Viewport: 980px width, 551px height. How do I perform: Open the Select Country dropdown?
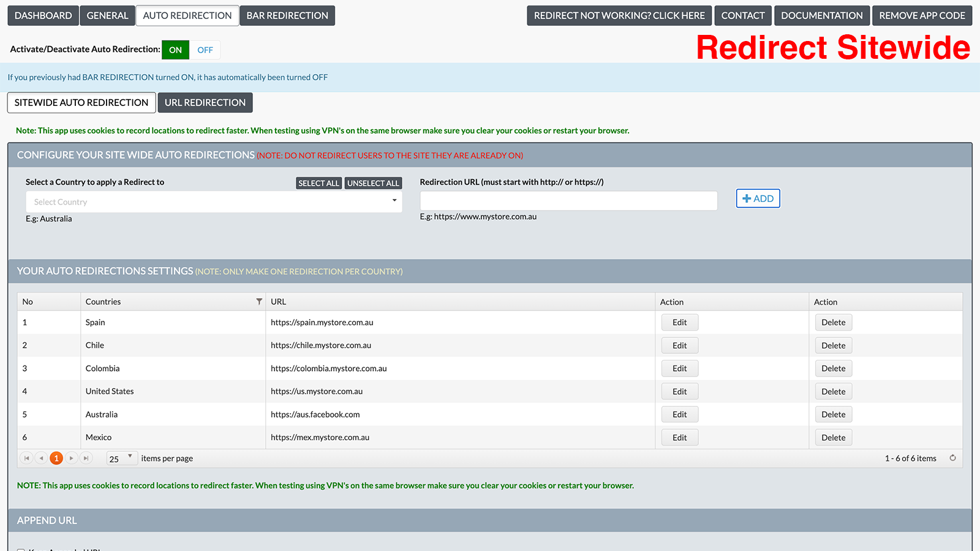point(213,201)
